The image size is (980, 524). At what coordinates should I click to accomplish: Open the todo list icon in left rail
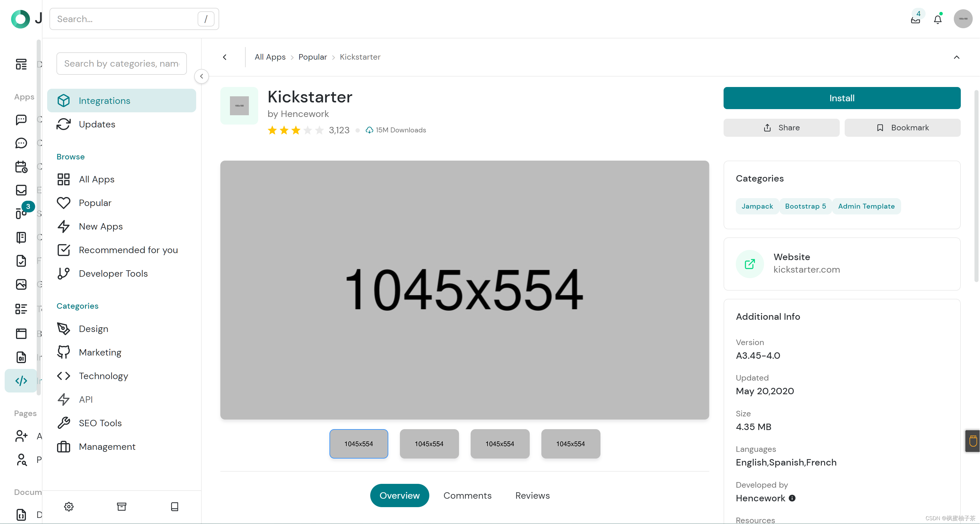pyautogui.click(x=21, y=309)
